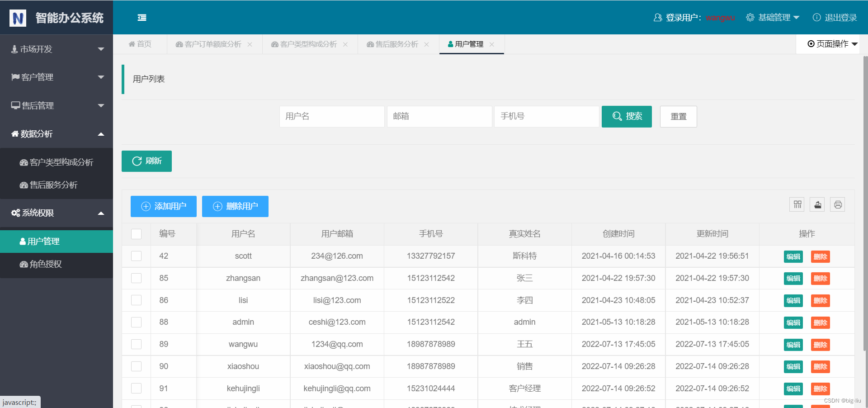Image resolution: width=868 pixels, height=408 pixels.
Task: Open 客户类型构成分析 in the sidebar
Action: [x=57, y=162]
